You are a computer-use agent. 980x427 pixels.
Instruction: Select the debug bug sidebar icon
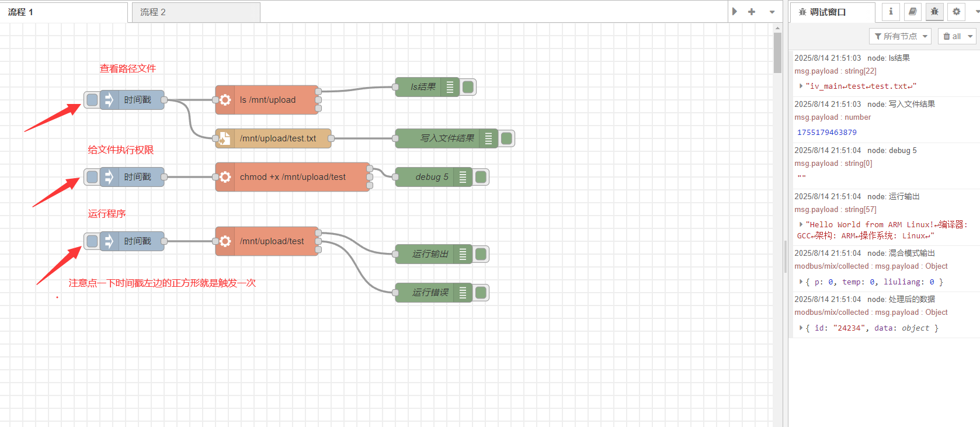pyautogui.click(x=934, y=12)
